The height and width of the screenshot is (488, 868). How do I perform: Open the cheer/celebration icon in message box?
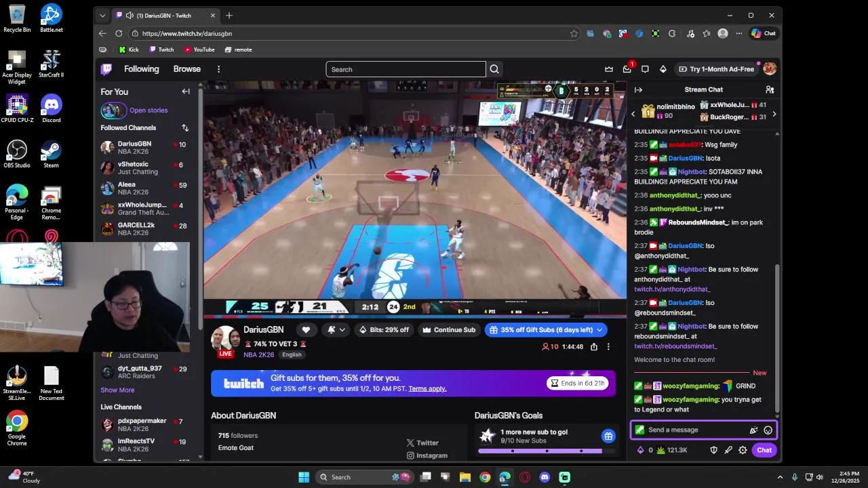[753, 430]
